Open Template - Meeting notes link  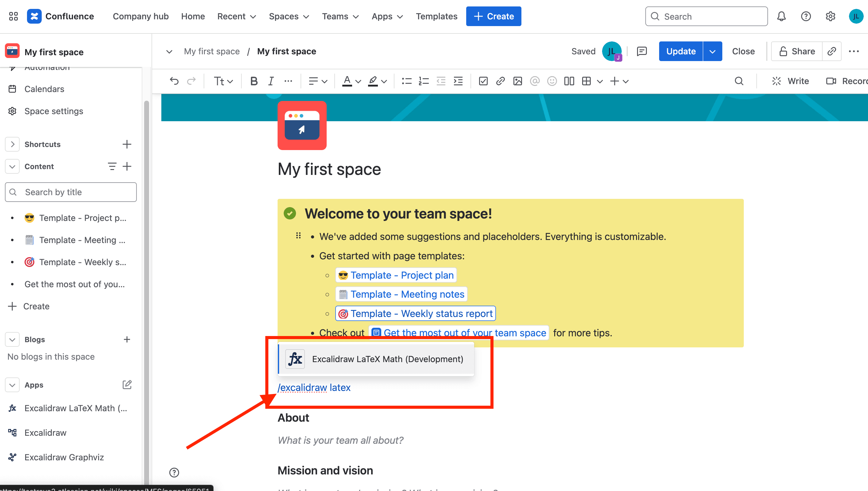pos(401,294)
